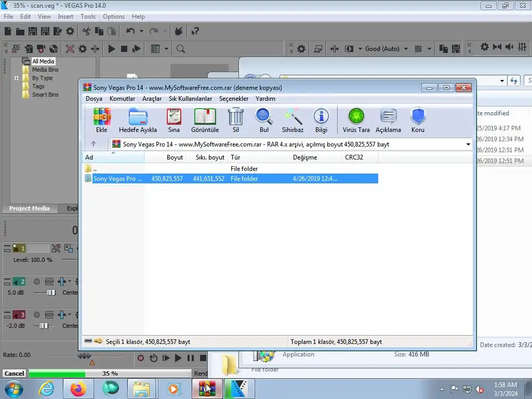Sort by the Değişme column header
Image resolution: width=532 pixels, height=399 pixels.
[x=315, y=157]
